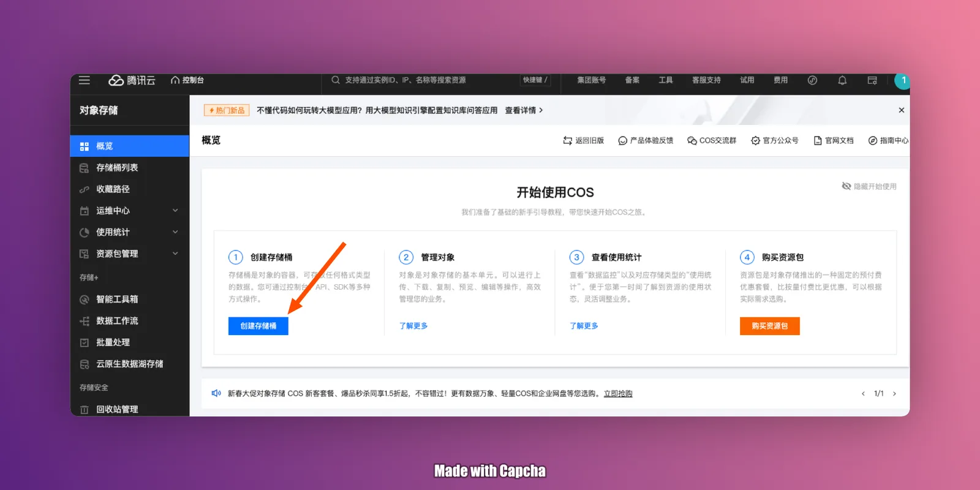Click 返回旧版 to switch versions
The image size is (980, 490).
584,140
